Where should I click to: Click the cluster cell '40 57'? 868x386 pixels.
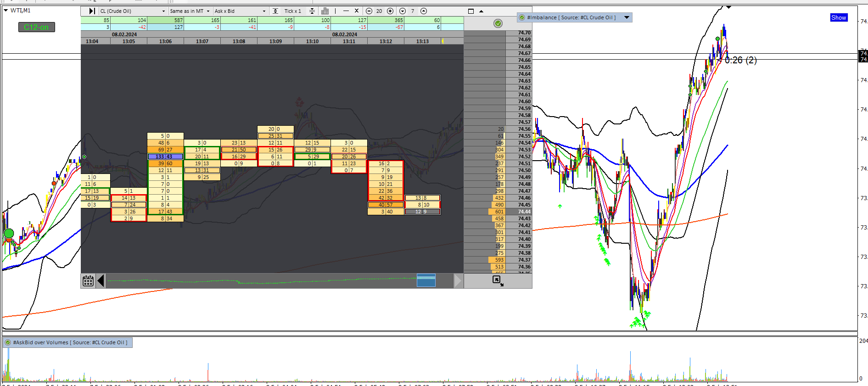pyautogui.click(x=386, y=205)
